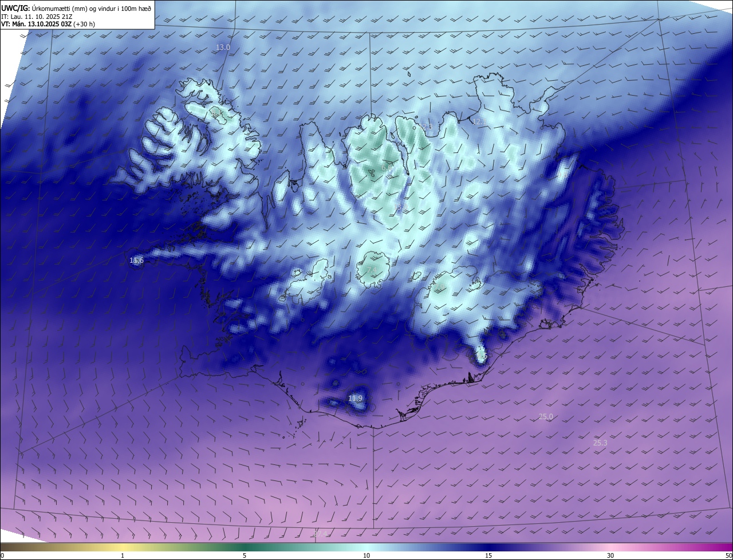Click the 11.6 value label on the map
The image size is (733, 560).
[136, 261]
